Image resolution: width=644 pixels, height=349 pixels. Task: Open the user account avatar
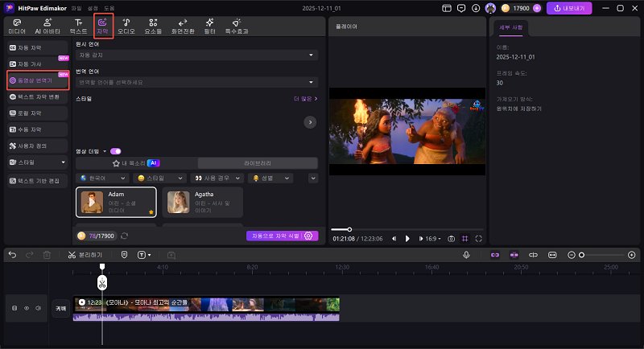[490, 8]
